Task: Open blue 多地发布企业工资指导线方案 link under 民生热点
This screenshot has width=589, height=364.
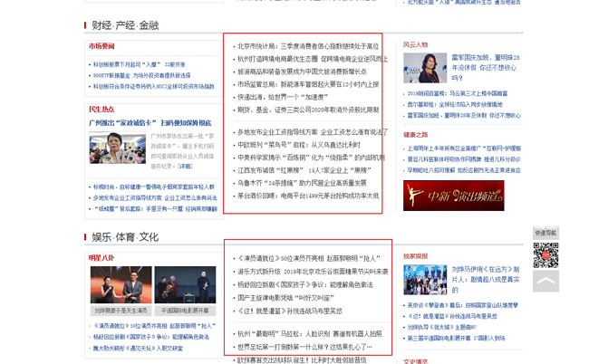Action: (155, 197)
